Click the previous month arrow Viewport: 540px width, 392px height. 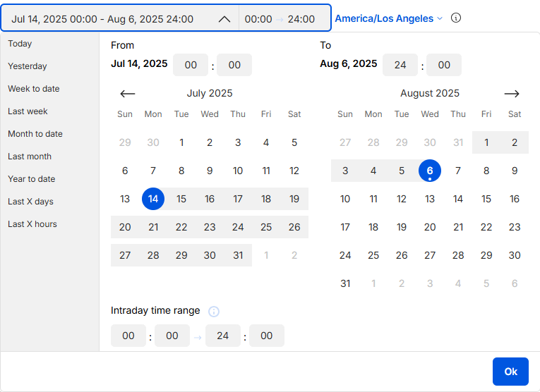tap(127, 94)
